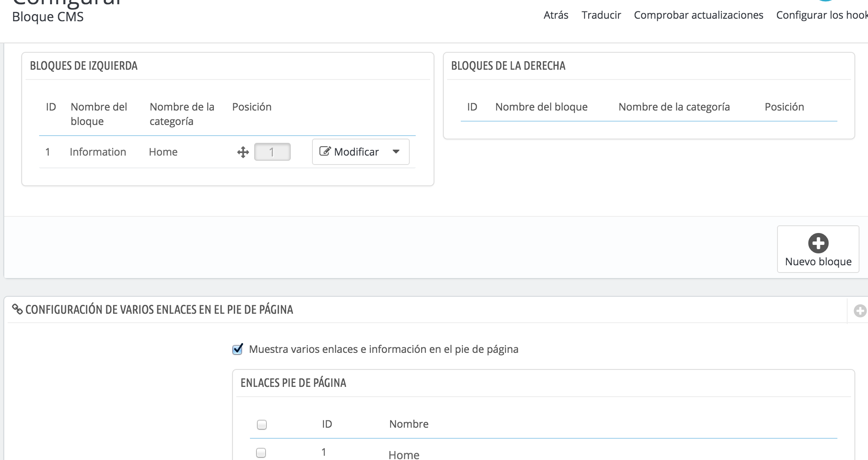Toggle the select-all checkbox in Enlaces table header

262,425
